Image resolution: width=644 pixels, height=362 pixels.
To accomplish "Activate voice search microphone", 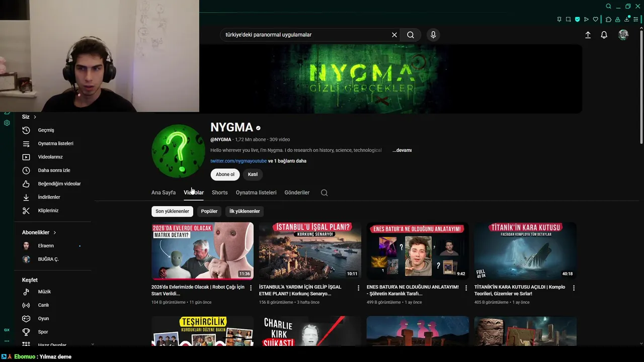I will [x=433, y=35].
